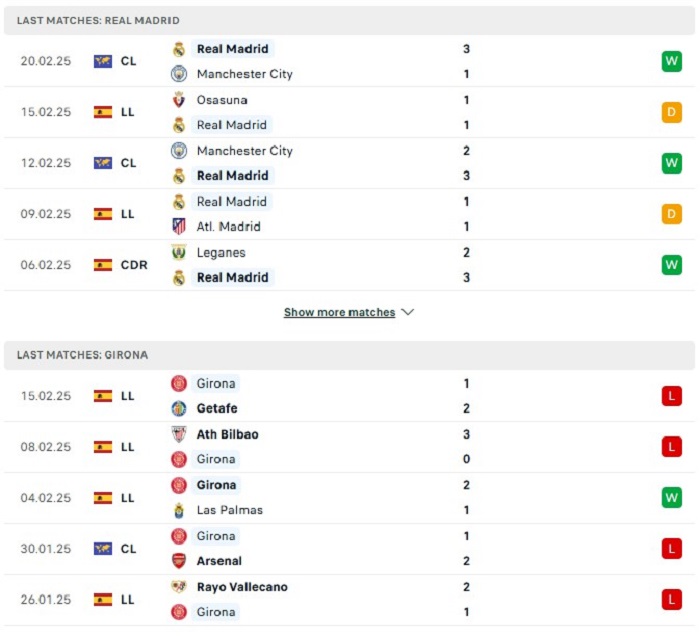Image resolution: width=700 pixels, height=636 pixels.
Task: Click the CL competition flag on 30.01.25
Action: coord(103,549)
